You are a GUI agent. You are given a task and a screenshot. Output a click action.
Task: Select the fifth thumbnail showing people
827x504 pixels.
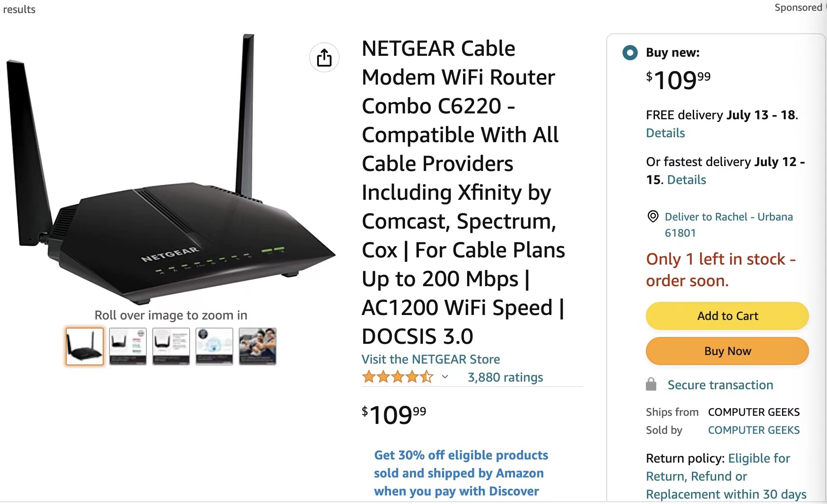[x=258, y=346]
